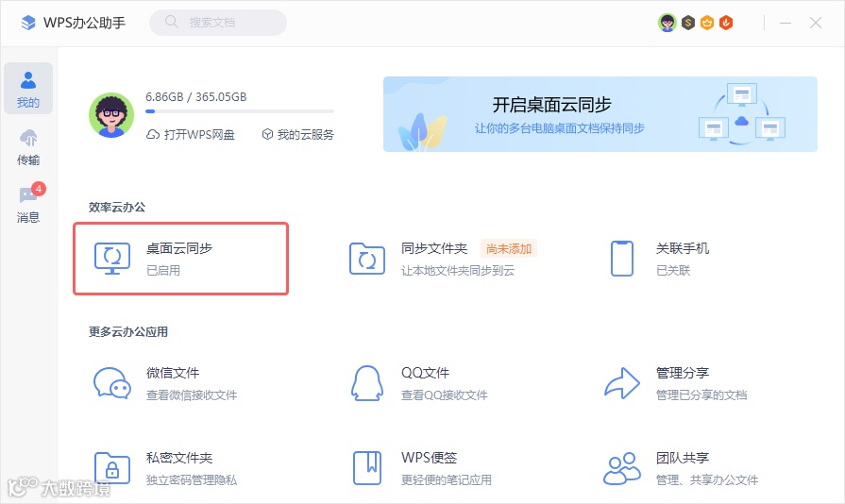Click the large profile avatar picture

point(111,115)
